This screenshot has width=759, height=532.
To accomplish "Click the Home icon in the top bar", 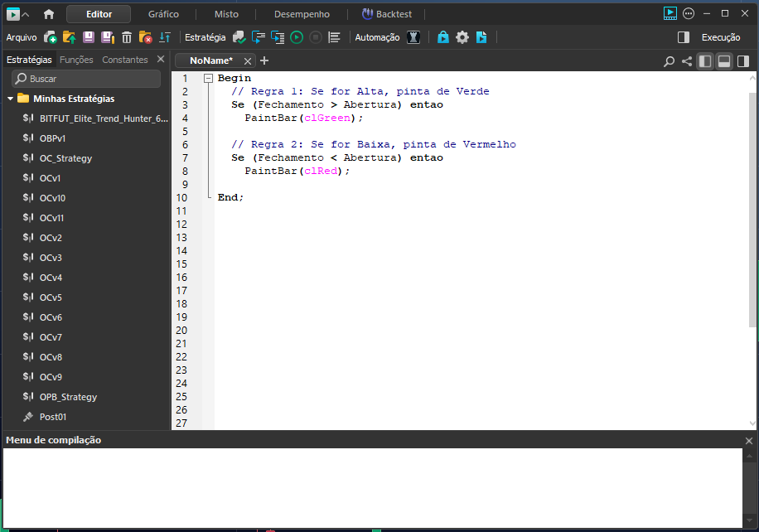I will pos(49,14).
